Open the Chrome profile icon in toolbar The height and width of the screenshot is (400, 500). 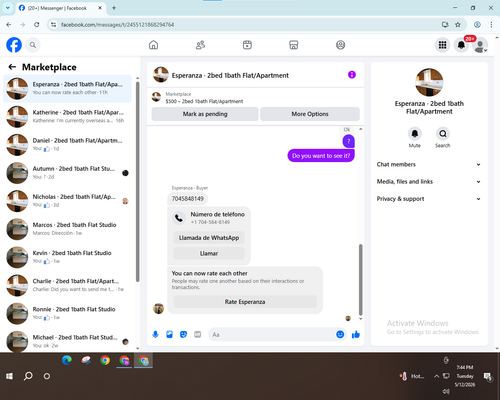coord(477,25)
